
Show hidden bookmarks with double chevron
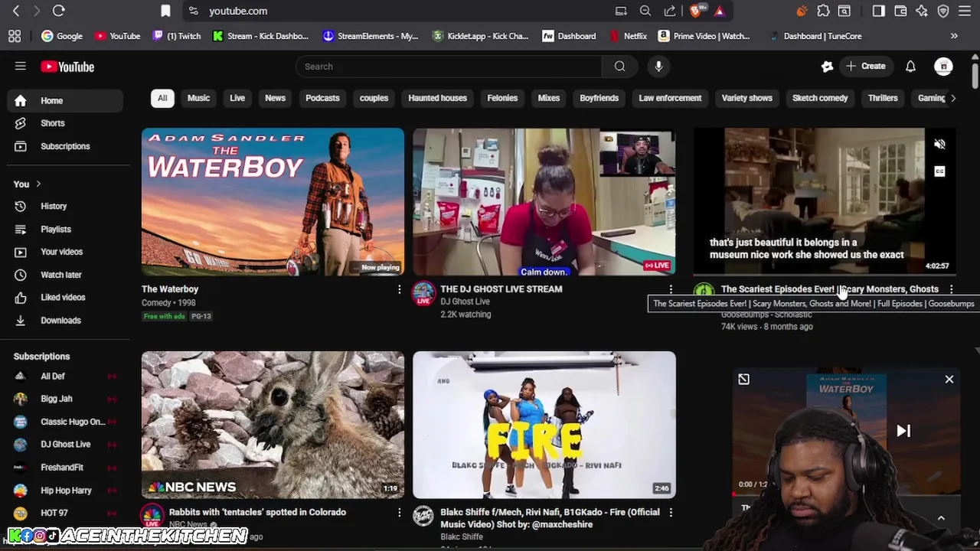point(954,36)
